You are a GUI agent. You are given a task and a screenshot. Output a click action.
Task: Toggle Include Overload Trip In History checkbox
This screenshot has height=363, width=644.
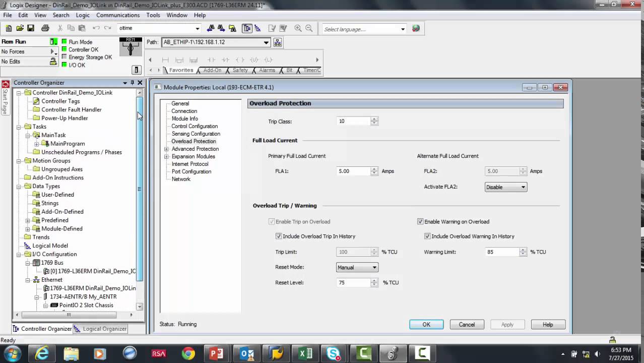click(x=279, y=236)
